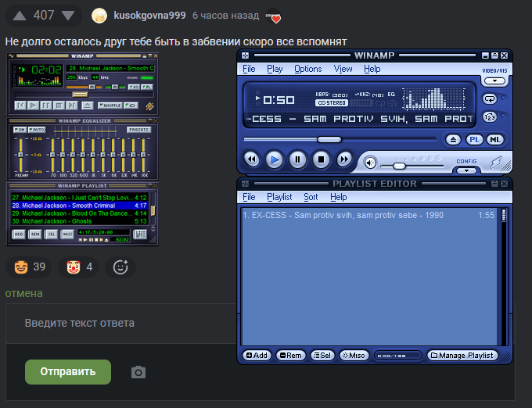Click the classic Winamp lightning bolt logo
532x408 pixels.
click(149, 106)
